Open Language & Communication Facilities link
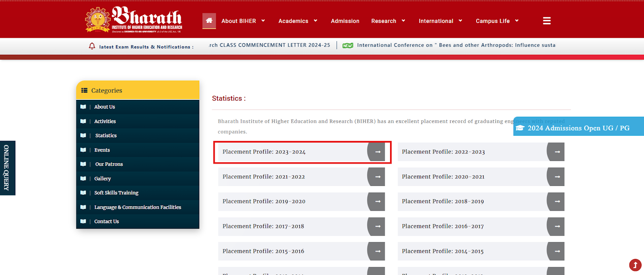This screenshot has height=275, width=644. pyautogui.click(x=138, y=207)
